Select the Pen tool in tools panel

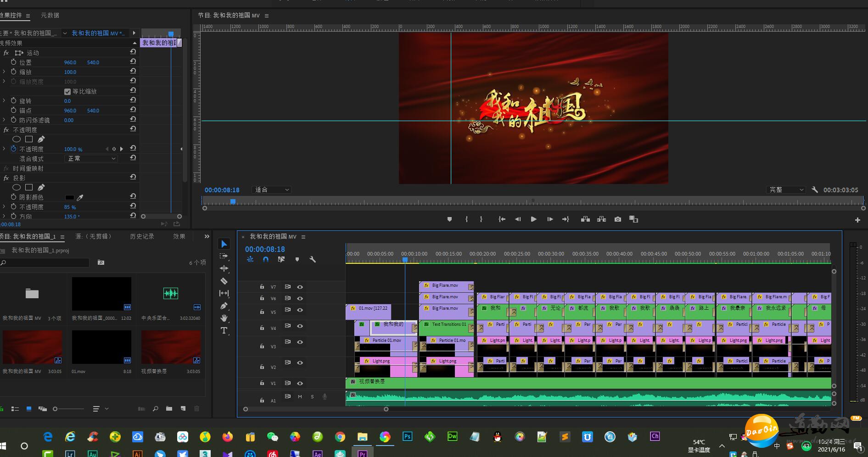(x=224, y=306)
